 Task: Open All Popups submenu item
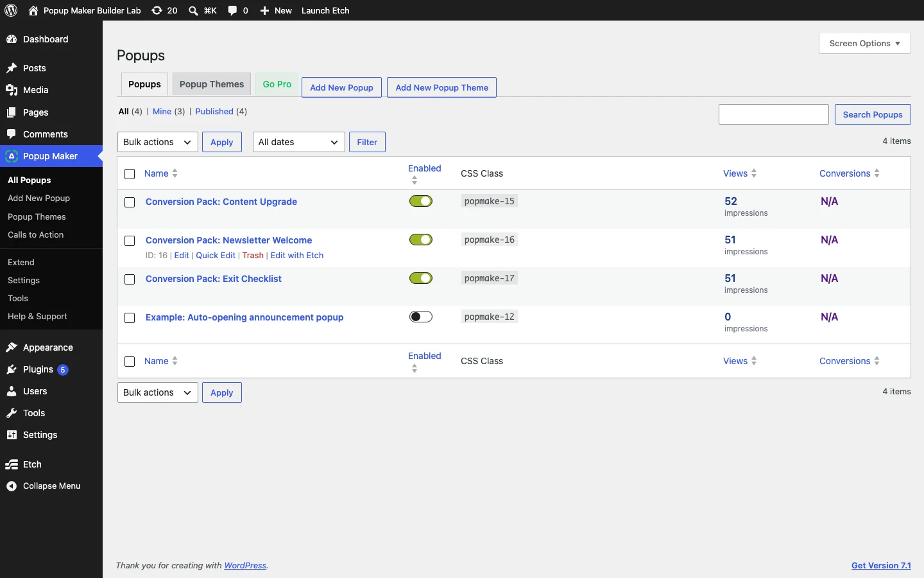point(51,180)
